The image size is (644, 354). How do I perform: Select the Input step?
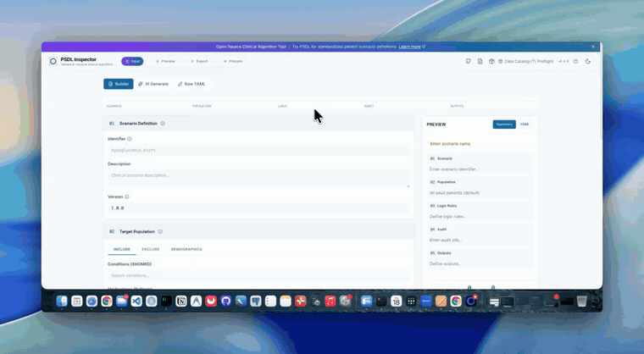[132, 61]
